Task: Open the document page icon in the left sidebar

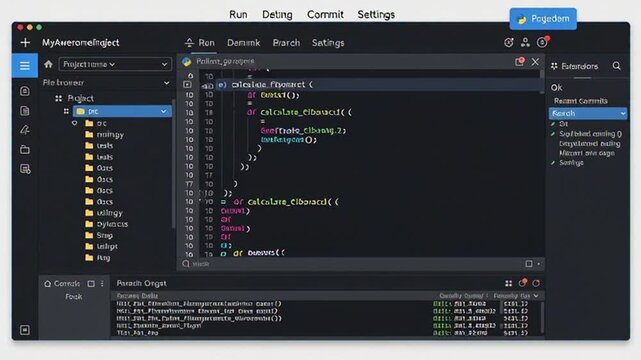Action: [x=25, y=111]
